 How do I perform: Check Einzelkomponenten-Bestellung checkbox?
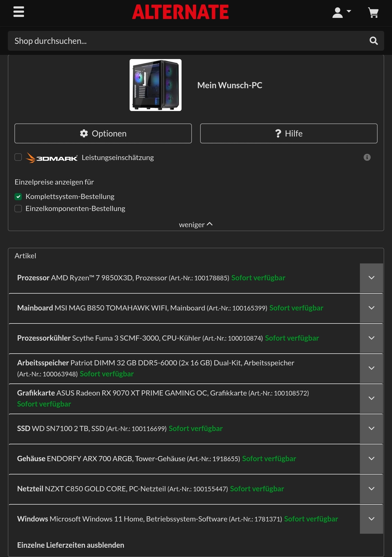(x=18, y=209)
